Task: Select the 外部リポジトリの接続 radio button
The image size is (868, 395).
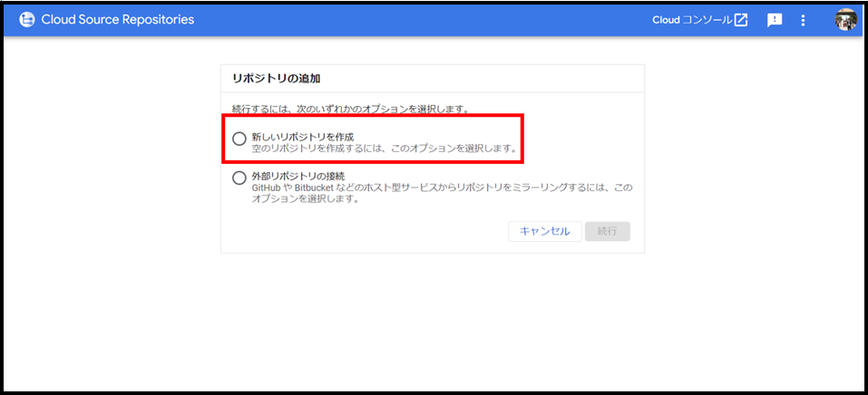Action: pyautogui.click(x=239, y=178)
